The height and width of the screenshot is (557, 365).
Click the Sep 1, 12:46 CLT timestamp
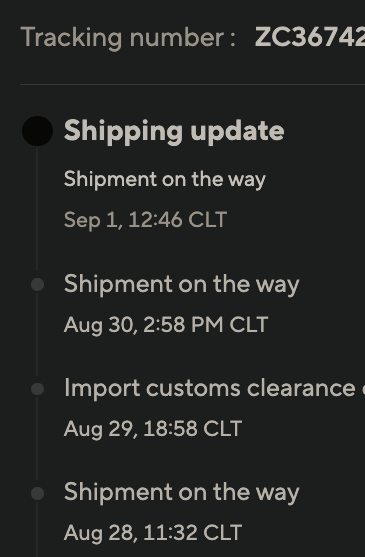point(145,220)
